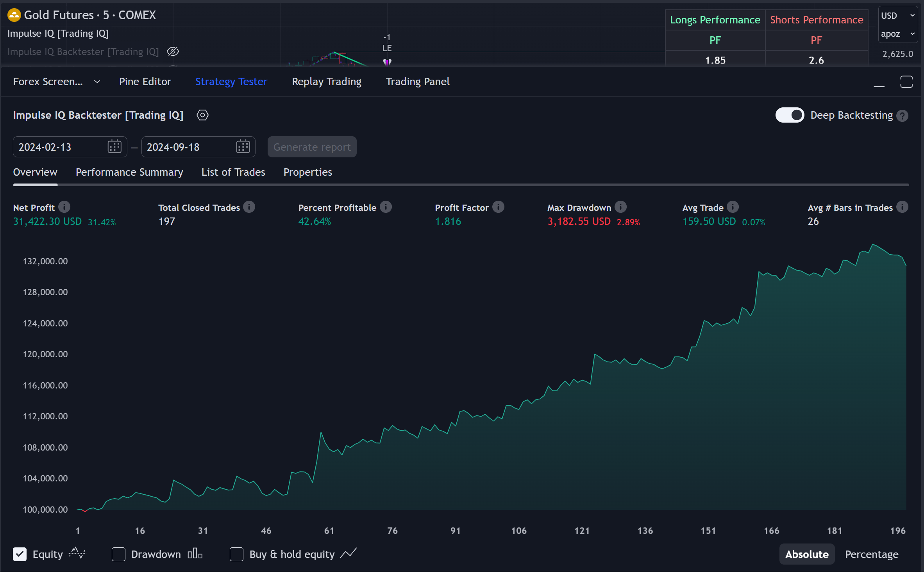Image resolution: width=924 pixels, height=572 pixels.
Task: Show the Avg # Bars in Trades info icon
Action: click(x=902, y=207)
